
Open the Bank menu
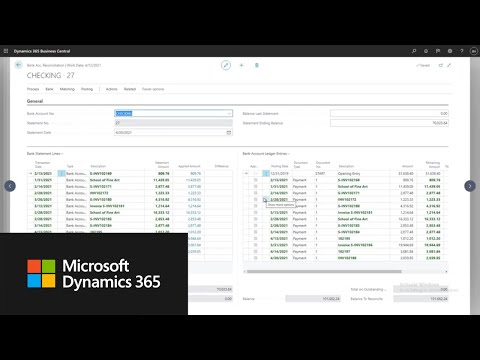[x=49, y=89]
